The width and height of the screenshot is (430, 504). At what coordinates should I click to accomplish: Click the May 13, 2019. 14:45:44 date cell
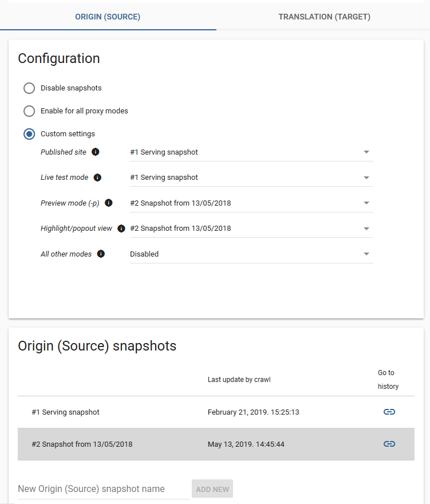(246, 444)
